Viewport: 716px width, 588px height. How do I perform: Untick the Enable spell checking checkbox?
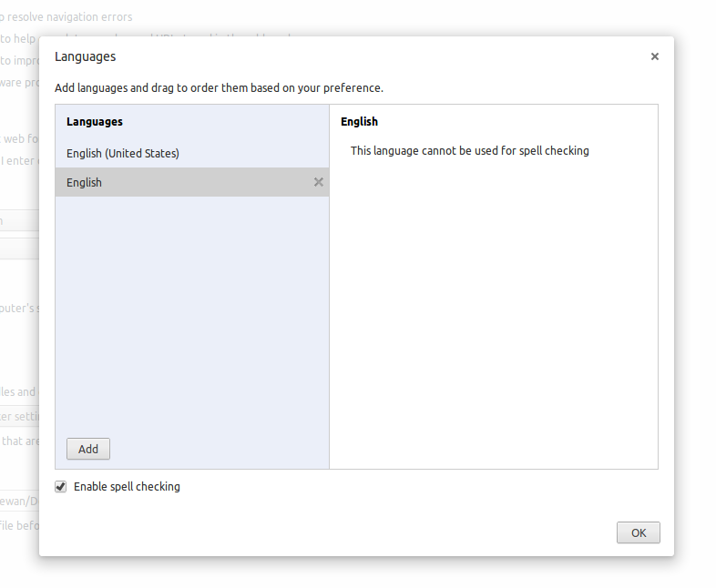[x=61, y=487]
